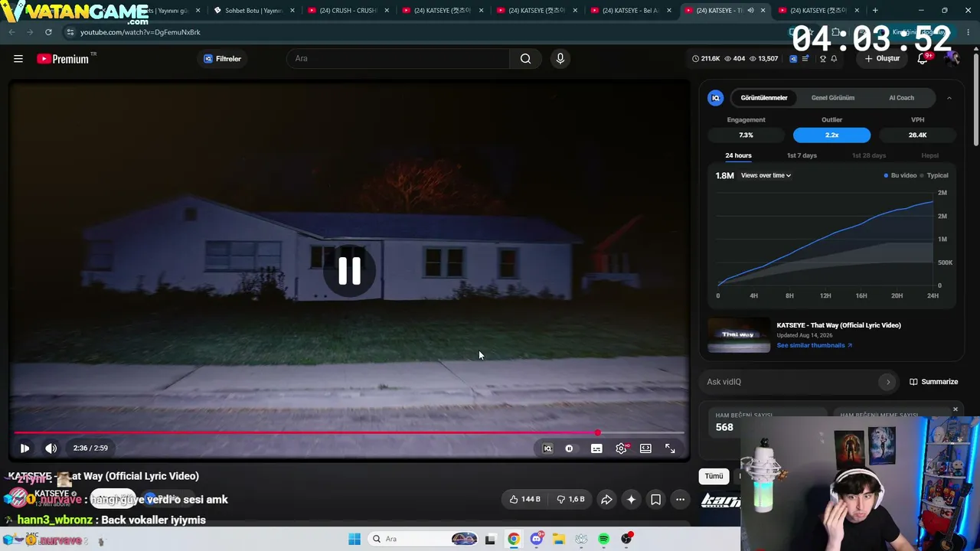980x551 pixels.
Task: Open YouTube notifications bell with 9+ badge
Action: click(x=923, y=58)
